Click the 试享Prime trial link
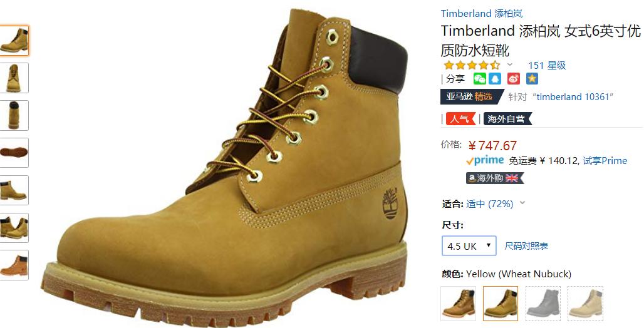Screen dimensions: 644x328 605,160
